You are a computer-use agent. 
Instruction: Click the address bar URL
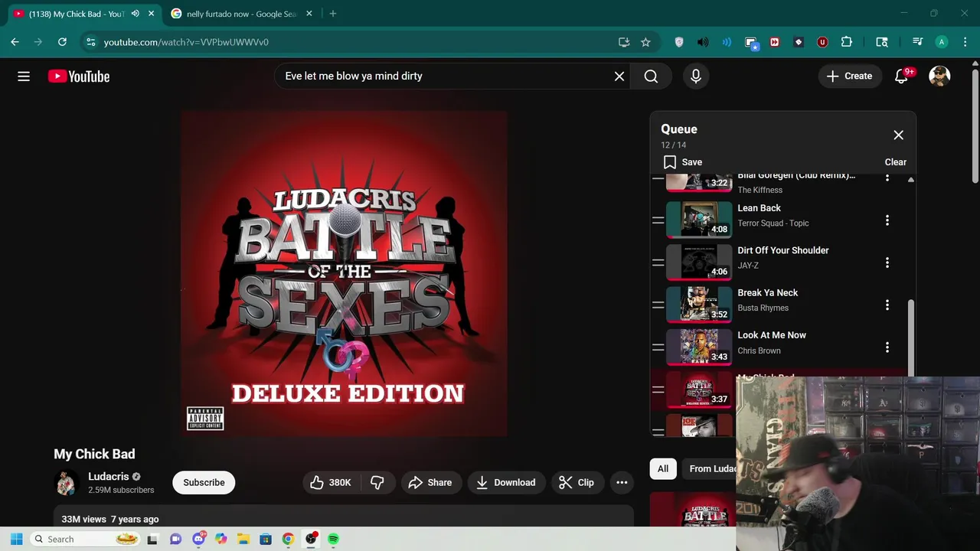point(186,42)
